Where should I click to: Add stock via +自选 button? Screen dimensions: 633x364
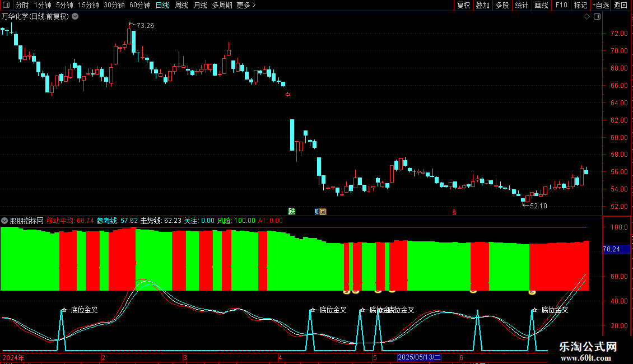tap(601, 5)
